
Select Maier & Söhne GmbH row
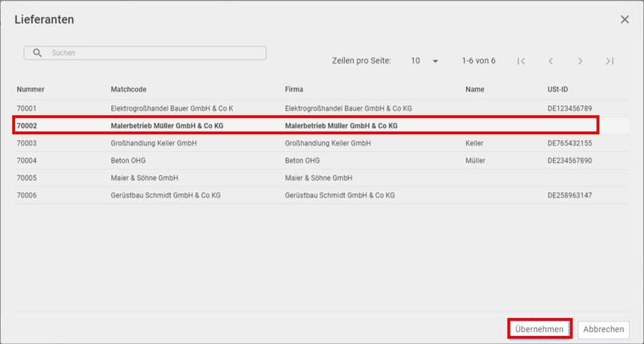(322, 178)
